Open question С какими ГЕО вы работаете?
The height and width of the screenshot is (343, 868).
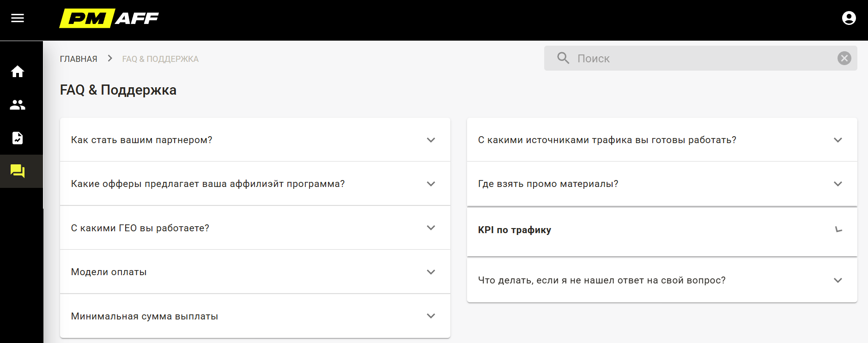click(x=140, y=228)
